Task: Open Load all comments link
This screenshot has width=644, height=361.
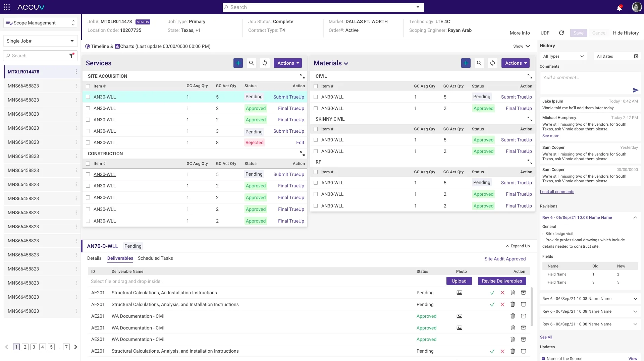Action: 557,192
